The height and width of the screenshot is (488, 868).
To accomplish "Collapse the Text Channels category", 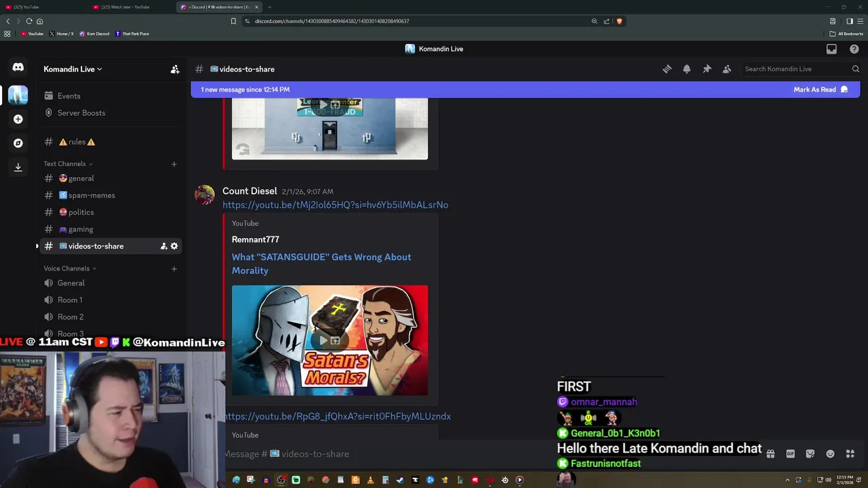I will 68,164.
